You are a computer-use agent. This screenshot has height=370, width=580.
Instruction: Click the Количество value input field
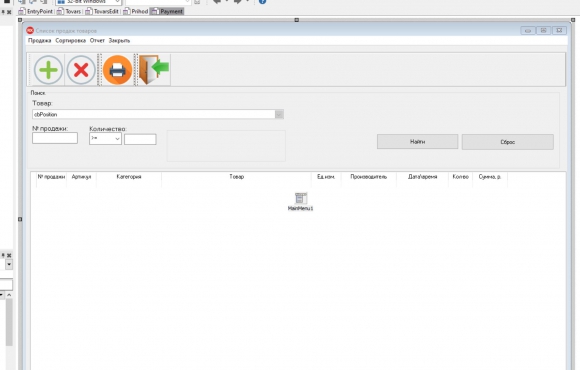140,139
